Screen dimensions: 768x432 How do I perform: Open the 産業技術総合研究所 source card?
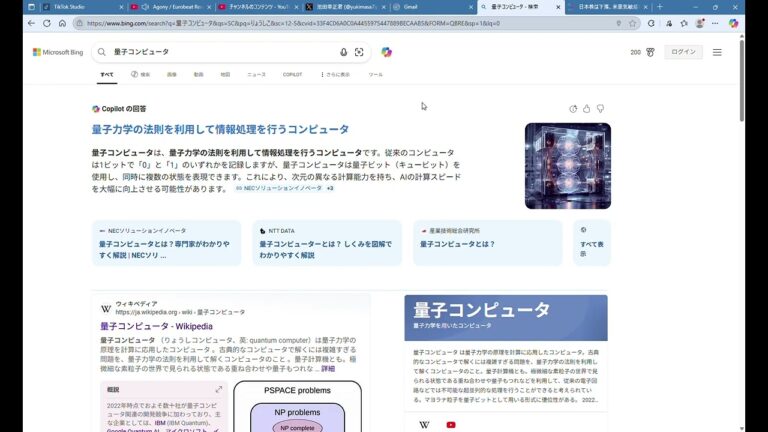[x=488, y=243]
